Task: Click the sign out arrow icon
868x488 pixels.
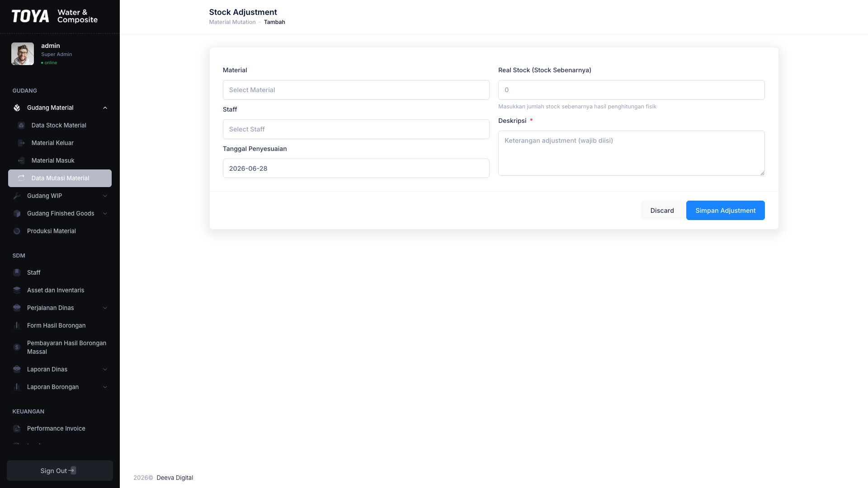Action: (x=72, y=471)
